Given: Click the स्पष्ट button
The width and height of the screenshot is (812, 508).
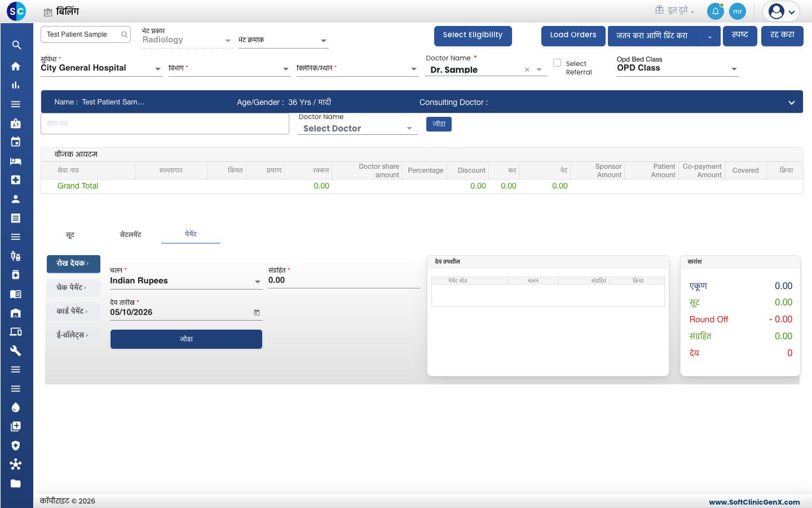Looking at the screenshot, I should point(740,36).
